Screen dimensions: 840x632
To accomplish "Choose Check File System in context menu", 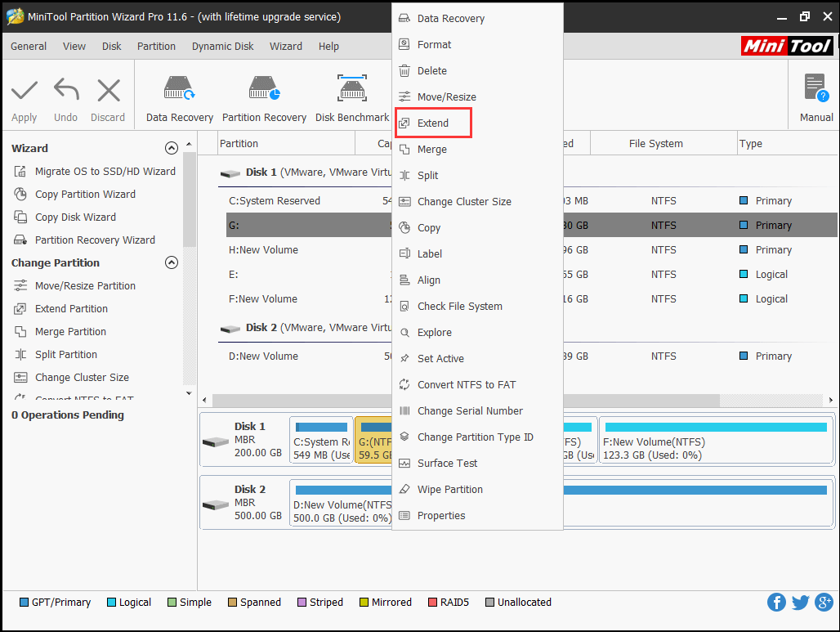I will tap(477, 307).
